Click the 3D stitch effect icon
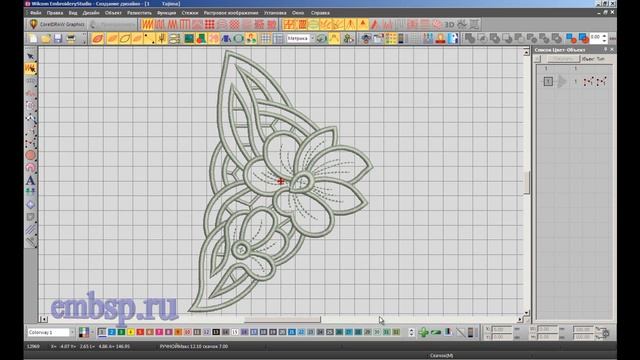This screenshot has width=640, height=360. tap(449, 24)
